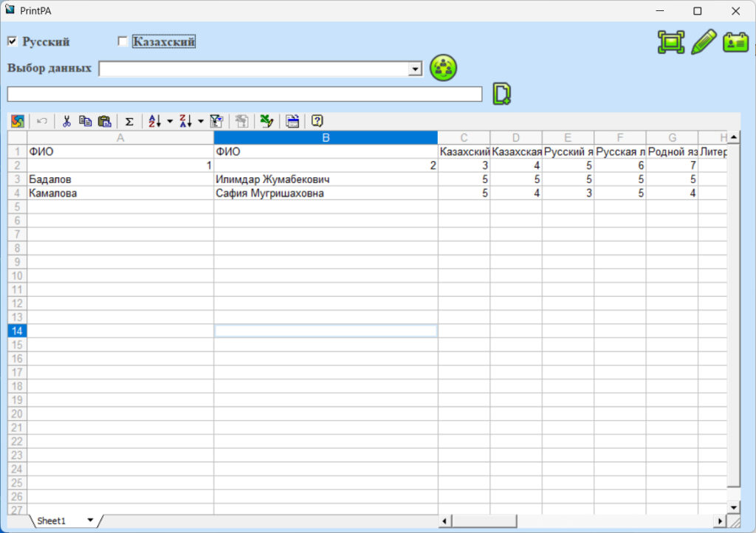Toggle the Русский checkbox
756x533 pixels.
(13, 41)
